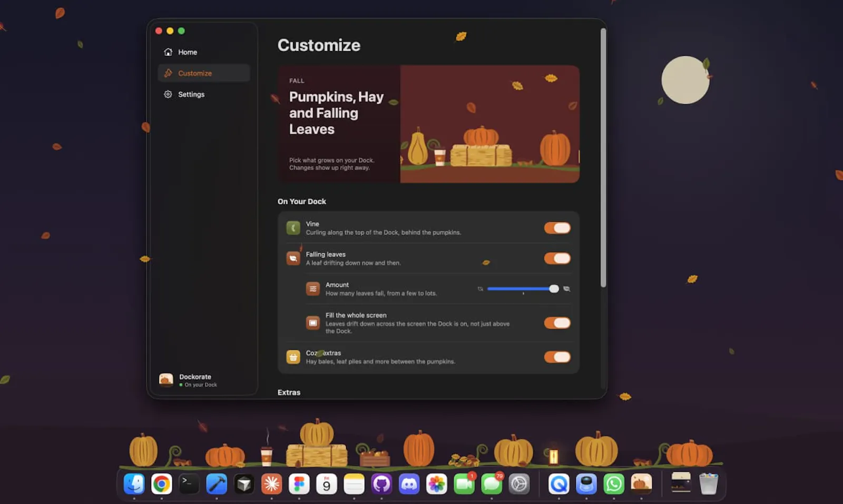Open Calendar icon showing 9
843x504 pixels.
coord(327,483)
